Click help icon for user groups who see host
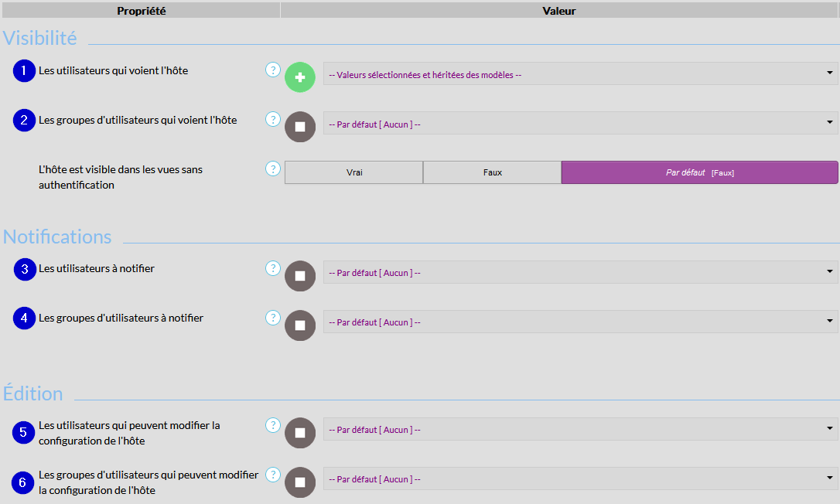Viewport: 840px width, 504px height. (x=272, y=119)
